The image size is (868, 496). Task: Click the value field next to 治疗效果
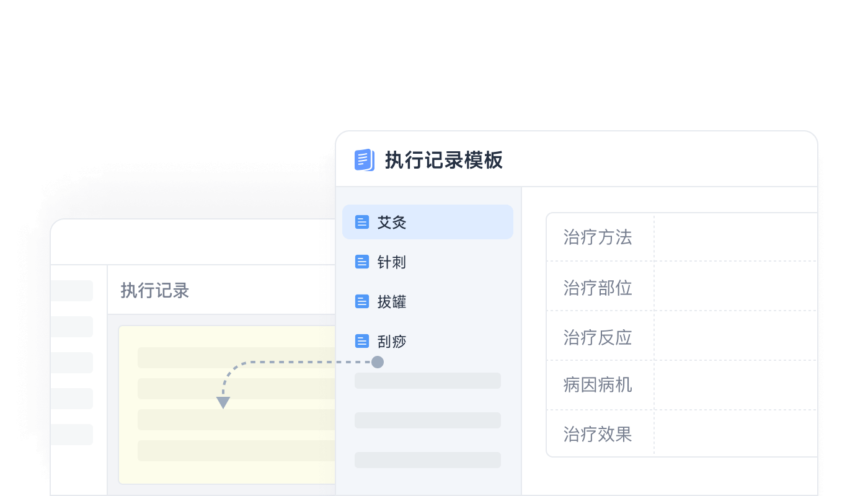click(736, 433)
